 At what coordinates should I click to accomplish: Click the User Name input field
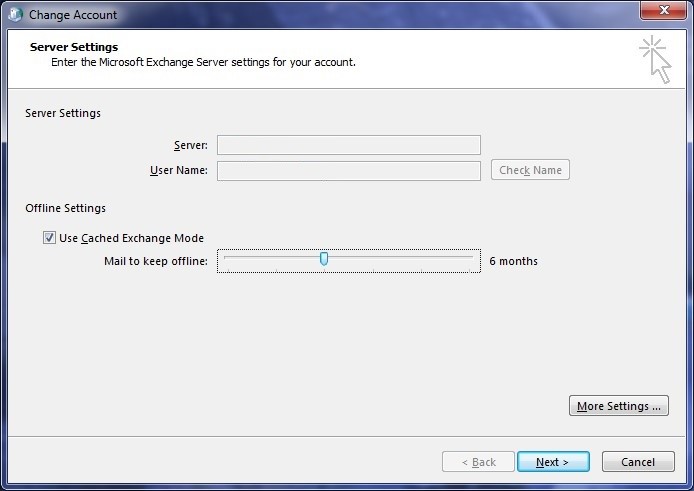pos(349,170)
